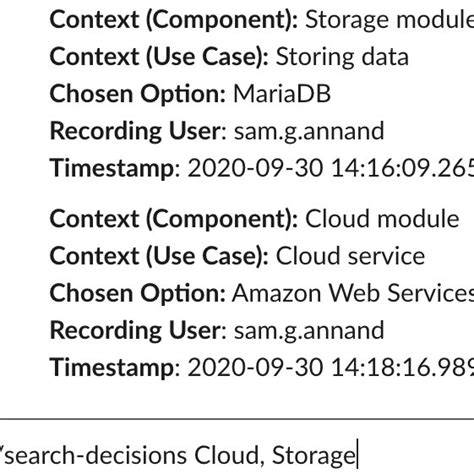Click "Context (Component):" label beside Cloud module
Viewport: 474px width, 474px height.
point(174,219)
